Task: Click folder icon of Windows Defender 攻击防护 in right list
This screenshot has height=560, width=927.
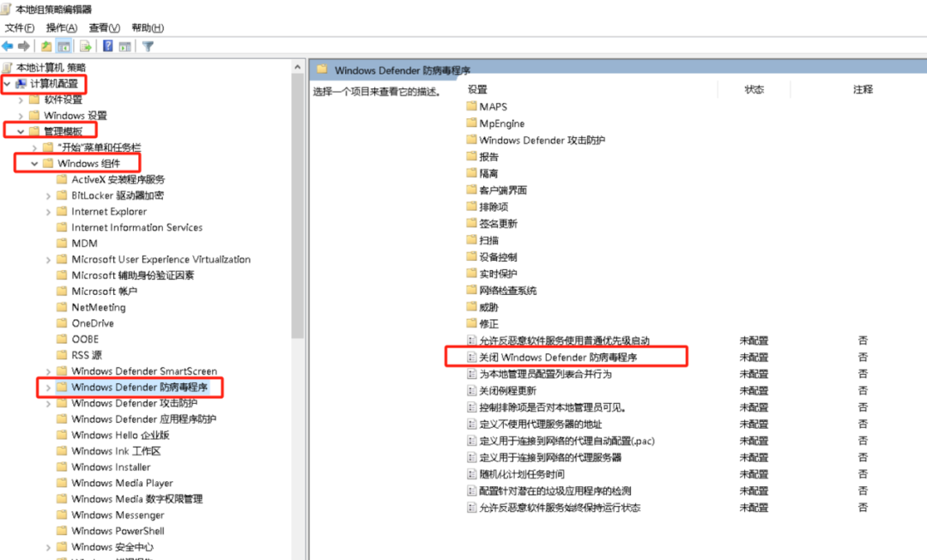Action: pos(471,140)
